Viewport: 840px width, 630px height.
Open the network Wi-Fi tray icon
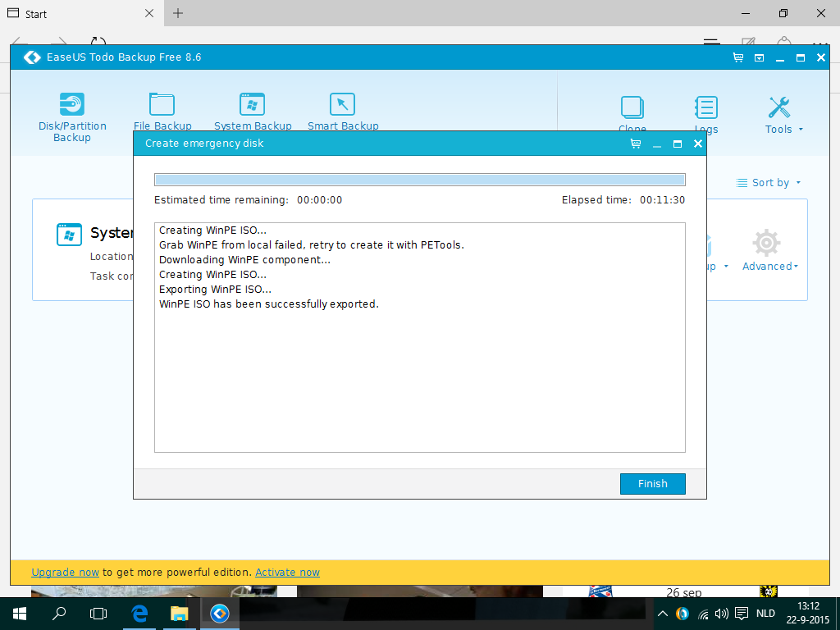pos(703,614)
